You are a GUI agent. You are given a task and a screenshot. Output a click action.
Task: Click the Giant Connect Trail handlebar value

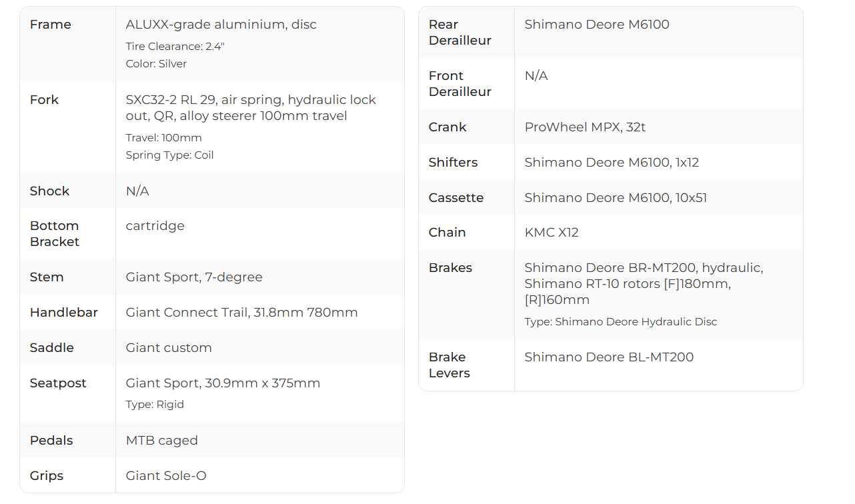click(x=241, y=313)
